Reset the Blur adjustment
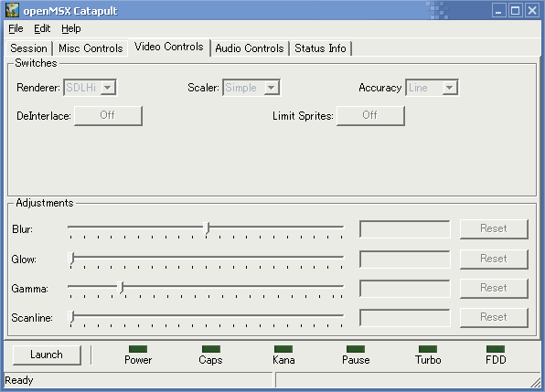 click(494, 228)
